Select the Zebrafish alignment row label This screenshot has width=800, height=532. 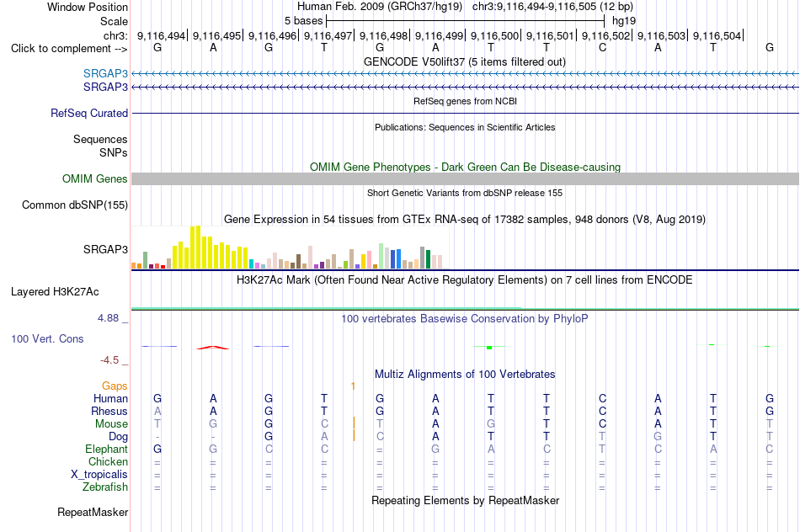point(105,487)
